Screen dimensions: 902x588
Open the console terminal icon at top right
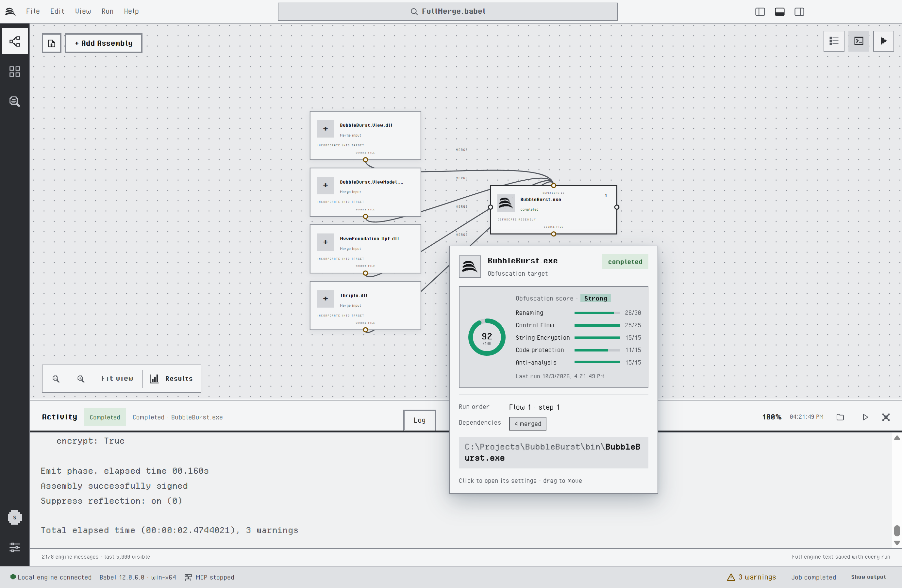click(x=859, y=41)
